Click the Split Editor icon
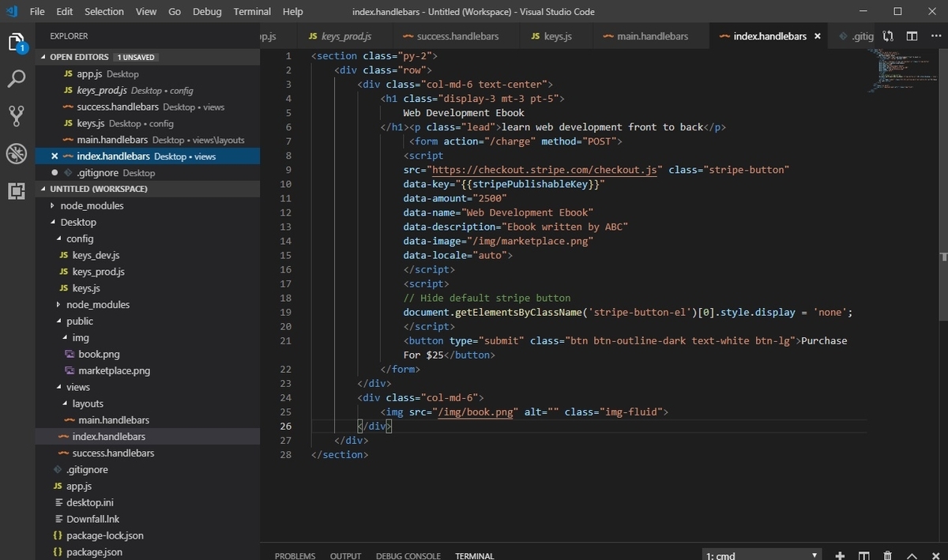Screen dimensions: 948x560 [x=912, y=36]
